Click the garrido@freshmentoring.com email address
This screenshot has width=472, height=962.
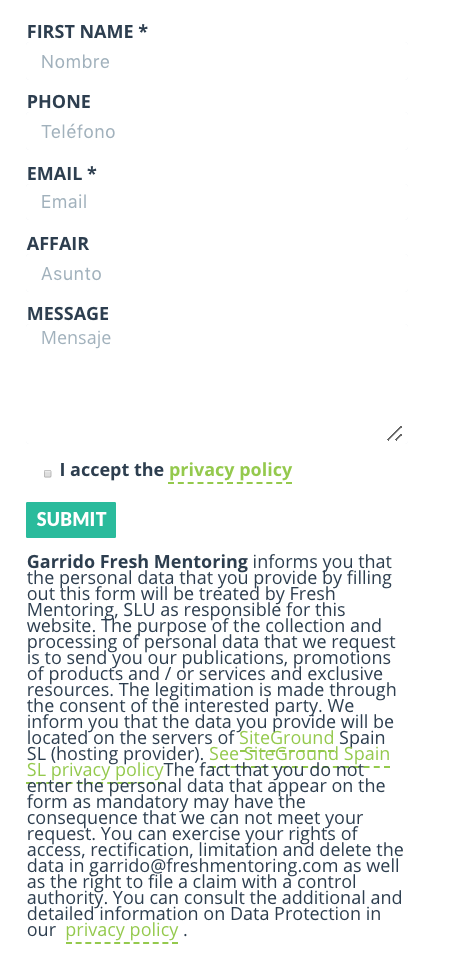click(214, 866)
